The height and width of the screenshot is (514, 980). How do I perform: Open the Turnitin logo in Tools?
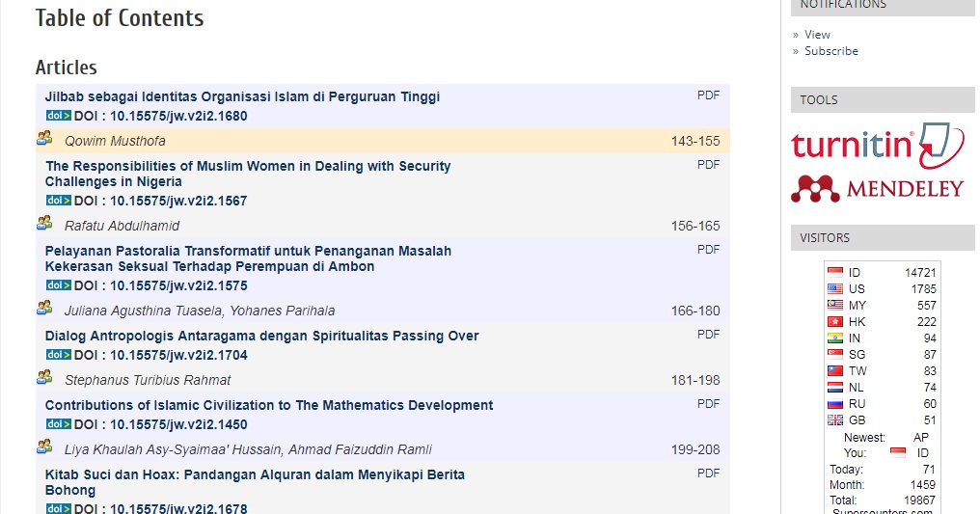(x=877, y=144)
